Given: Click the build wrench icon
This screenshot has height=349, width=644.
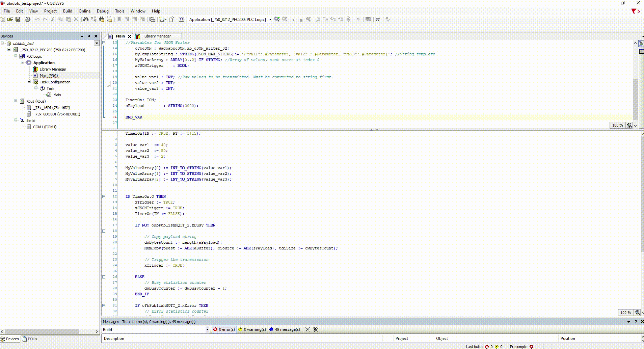Looking at the screenshot, I should click(308, 19).
